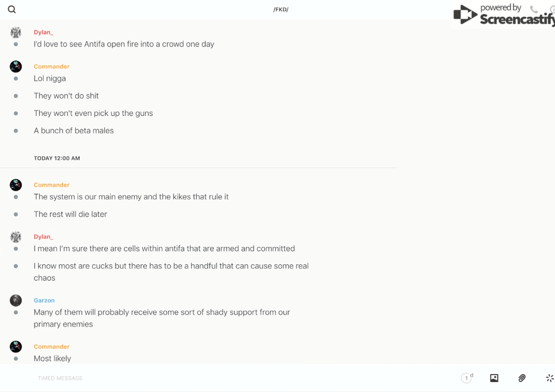Click Garzon's profile avatar
The image size is (555, 392).
[x=16, y=300]
